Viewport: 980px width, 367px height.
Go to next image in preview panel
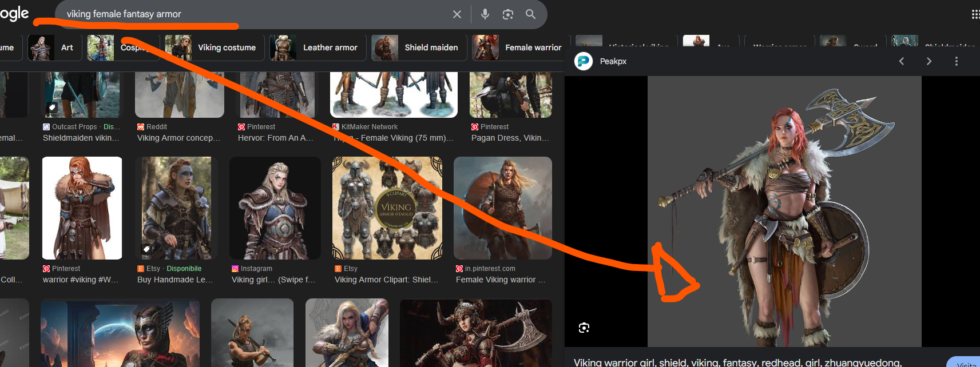point(929,61)
